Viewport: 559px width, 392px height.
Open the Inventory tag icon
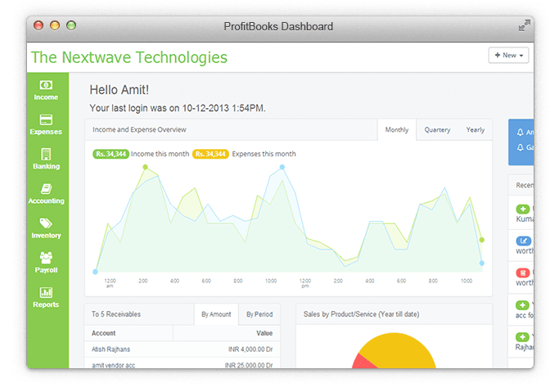click(x=46, y=223)
